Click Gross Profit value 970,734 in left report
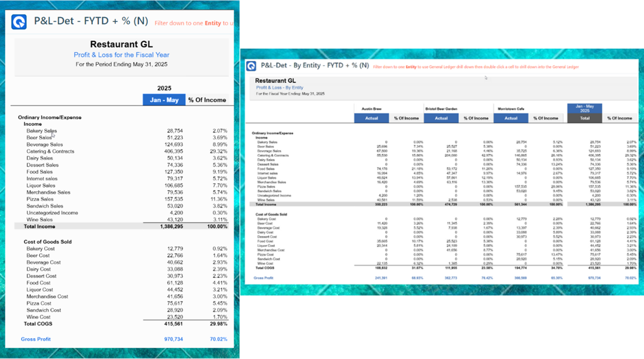The height and width of the screenshot is (359, 644). pos(173,339)
